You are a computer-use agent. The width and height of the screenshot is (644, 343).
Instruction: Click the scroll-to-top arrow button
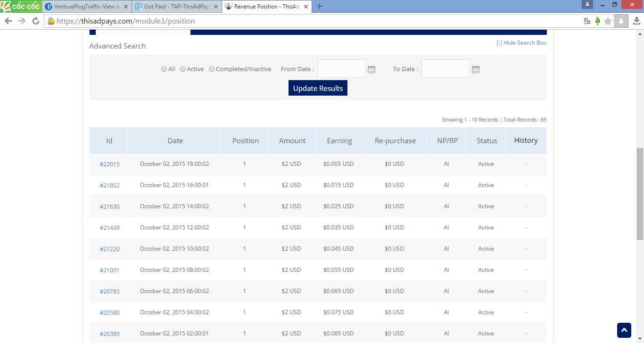[x=624, y=330]
